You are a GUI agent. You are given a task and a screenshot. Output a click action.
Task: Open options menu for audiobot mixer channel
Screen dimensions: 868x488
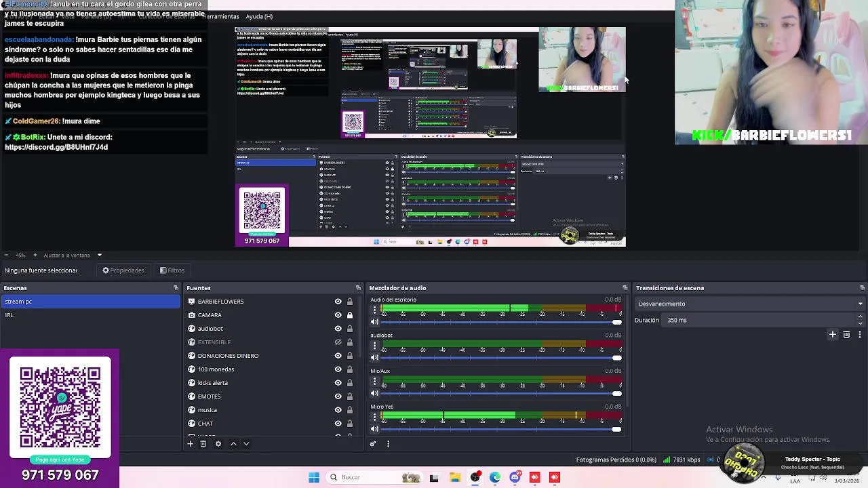coord(374,346)
